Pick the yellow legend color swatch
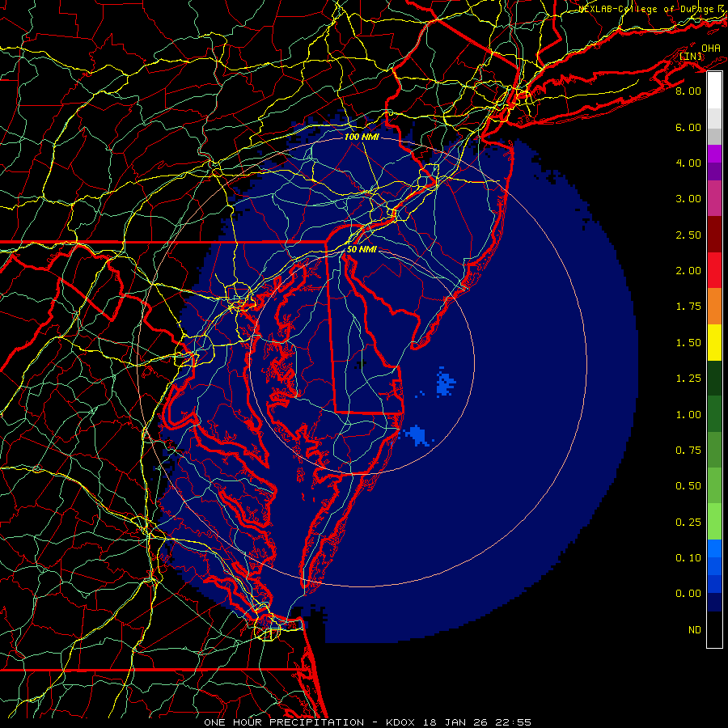Viewport: 728px width, 728px height. [x=714, y=342]
